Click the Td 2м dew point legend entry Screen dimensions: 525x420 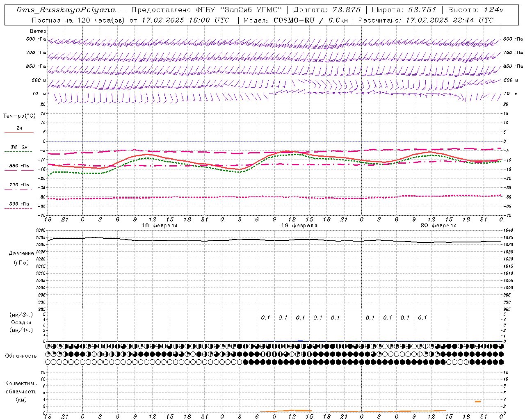coord(19,147)
